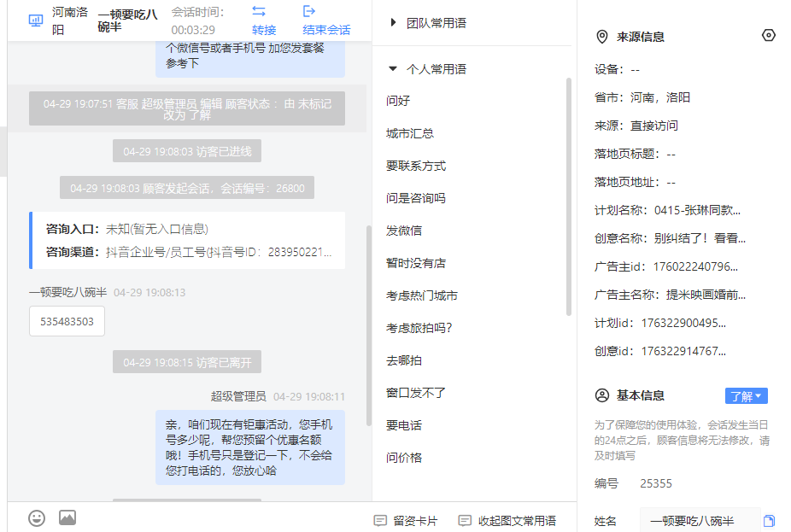The height and width of the screenshot is (532, 791).
Task: Select the 要联系方式 quick phrase
Action: tap(416, 166)
